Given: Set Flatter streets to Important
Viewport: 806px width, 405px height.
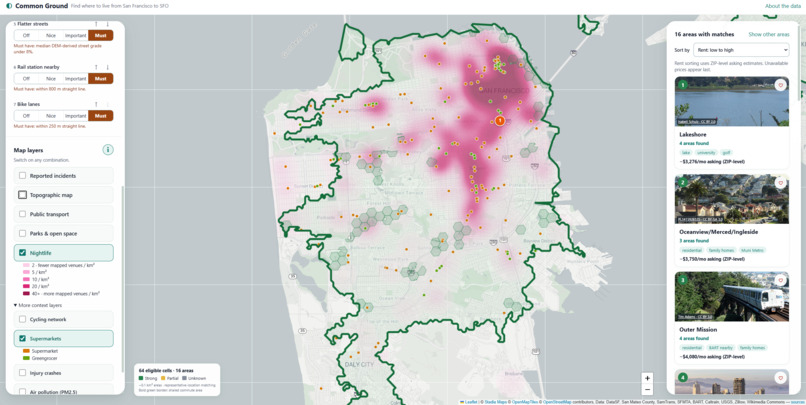Looking at the screenshot, I should pyautogui.click(x=76, y=35).
